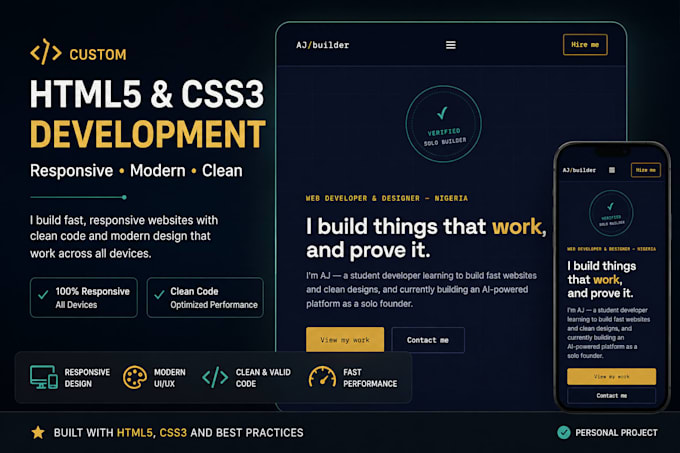Viewport: 680px width, 453px height.
Task: Click the Contact me button in tablet mockup
Action: (x=428, y=340)
